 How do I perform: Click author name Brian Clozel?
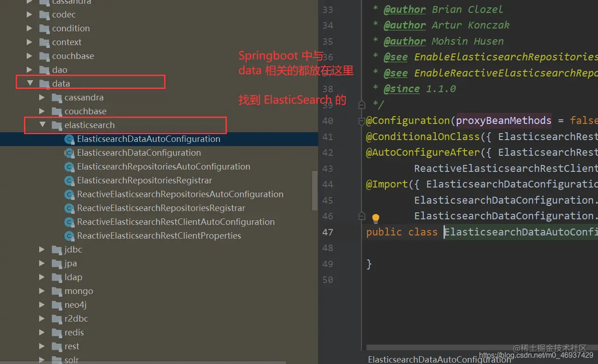pyautogui.click(x=468, y=10)
